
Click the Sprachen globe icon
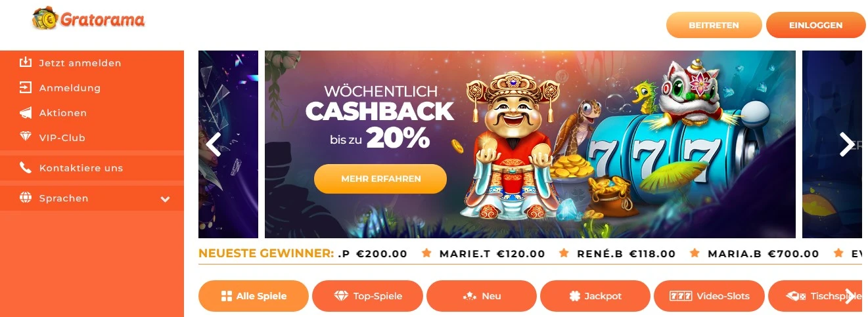tap(26, 198)
